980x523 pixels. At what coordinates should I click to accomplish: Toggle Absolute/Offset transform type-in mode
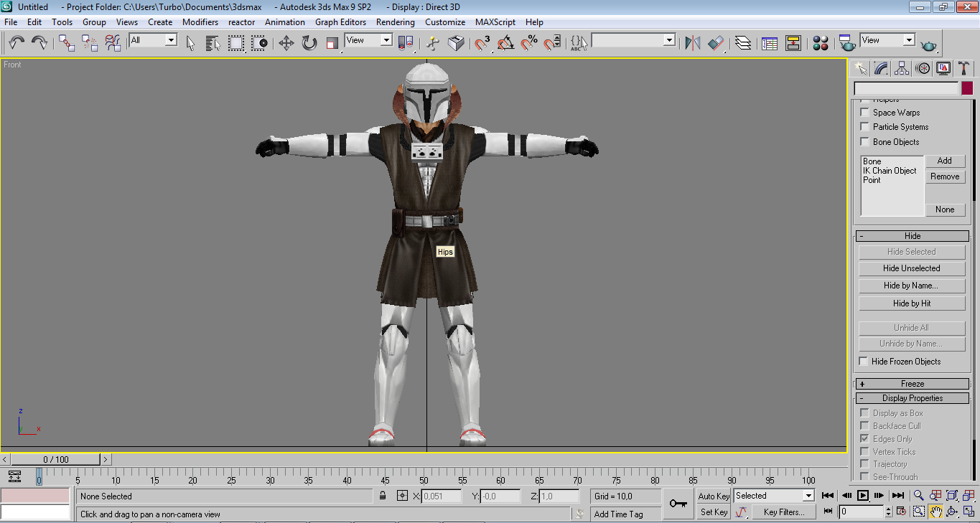coord(402,496)
